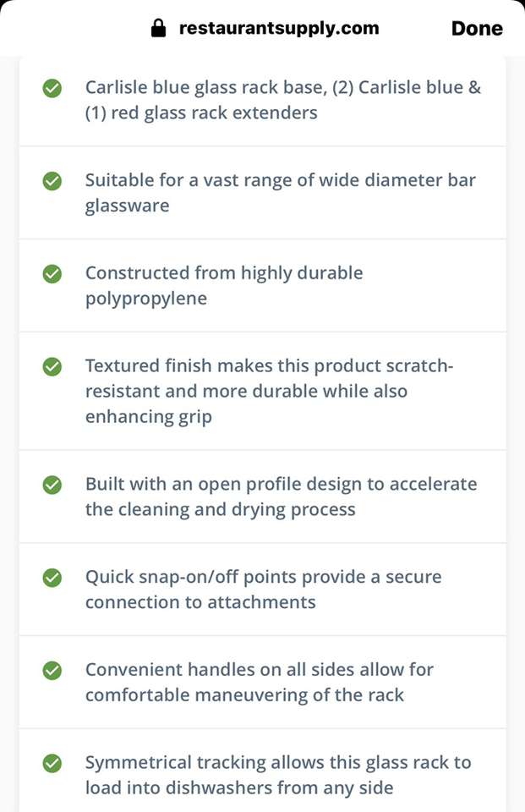Viewport: 525px width, 812px height.
Task: Click checkmark icon next to wide diameter glassware
Action: [x=52, y=181]
